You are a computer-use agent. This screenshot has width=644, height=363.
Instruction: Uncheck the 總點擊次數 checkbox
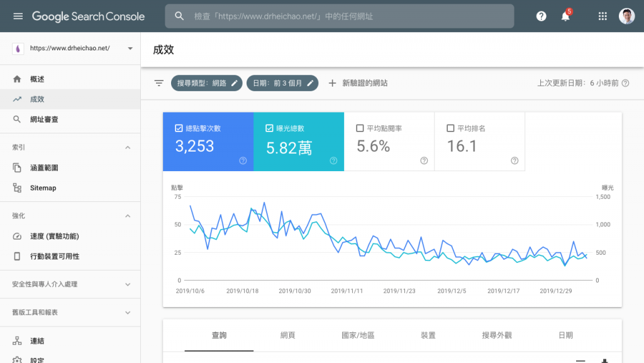tap(179, 128)
